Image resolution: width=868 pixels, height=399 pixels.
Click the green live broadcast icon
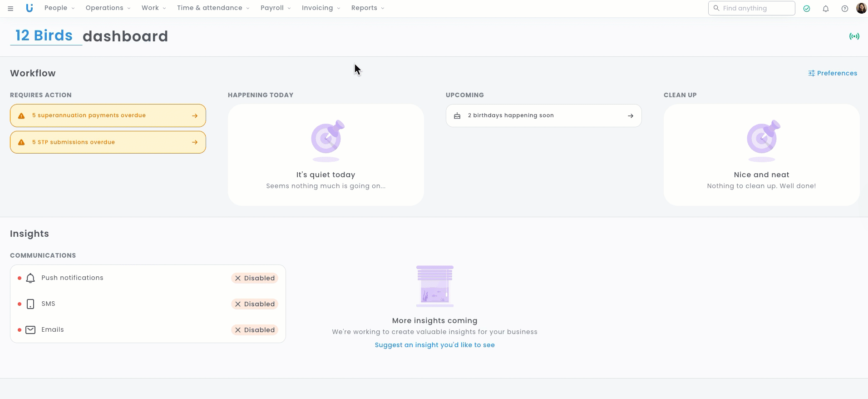coord(854,36)
